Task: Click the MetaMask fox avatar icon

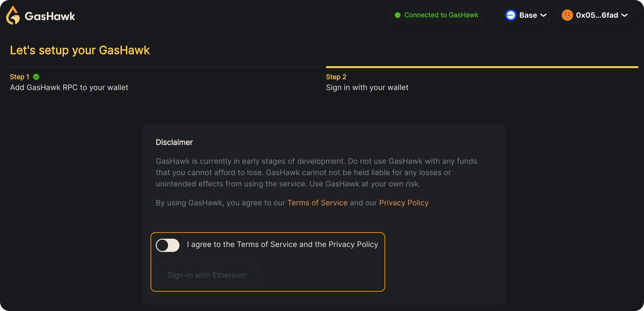Action: pyautogui.click(x=567, y=15)
